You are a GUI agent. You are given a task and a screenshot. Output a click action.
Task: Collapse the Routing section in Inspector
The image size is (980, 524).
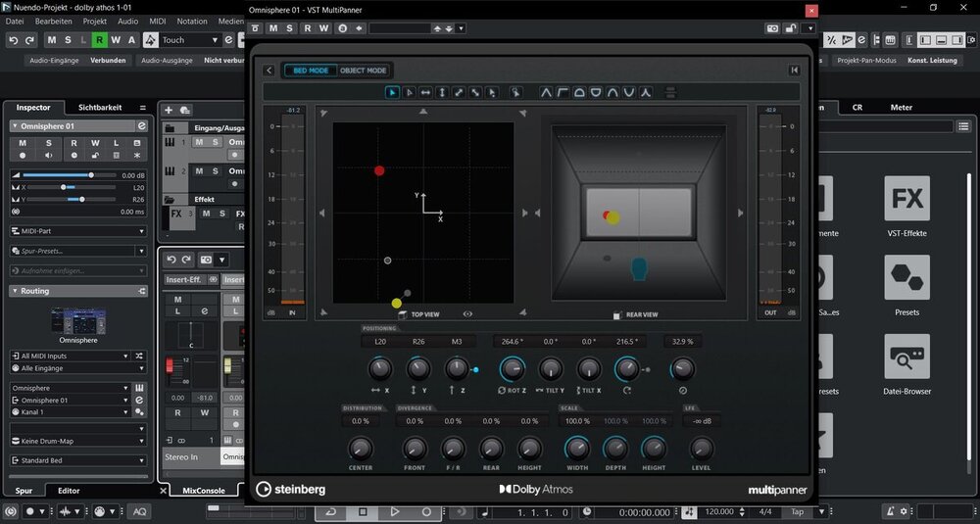(15, 291)
